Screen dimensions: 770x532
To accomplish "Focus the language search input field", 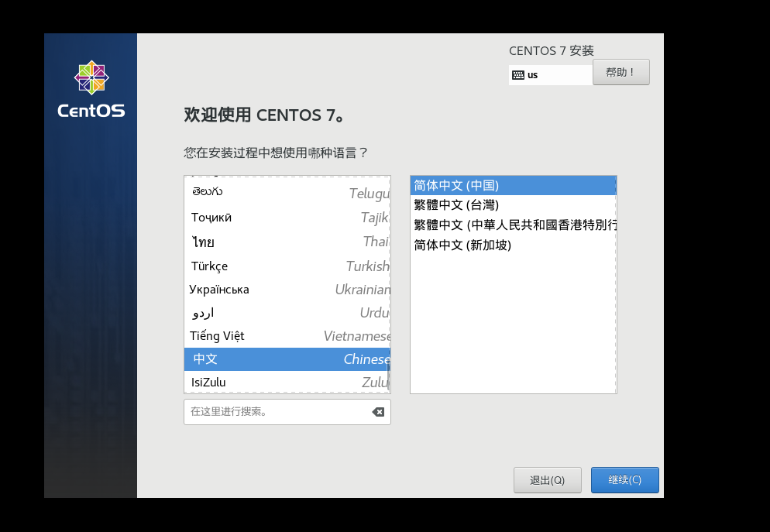I will [287, 412].
